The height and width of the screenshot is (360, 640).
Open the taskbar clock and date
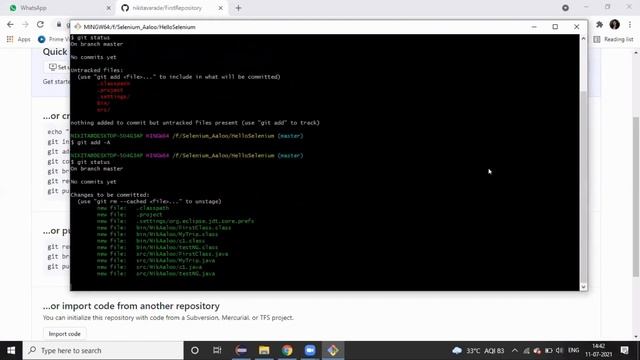pos(598,351)
